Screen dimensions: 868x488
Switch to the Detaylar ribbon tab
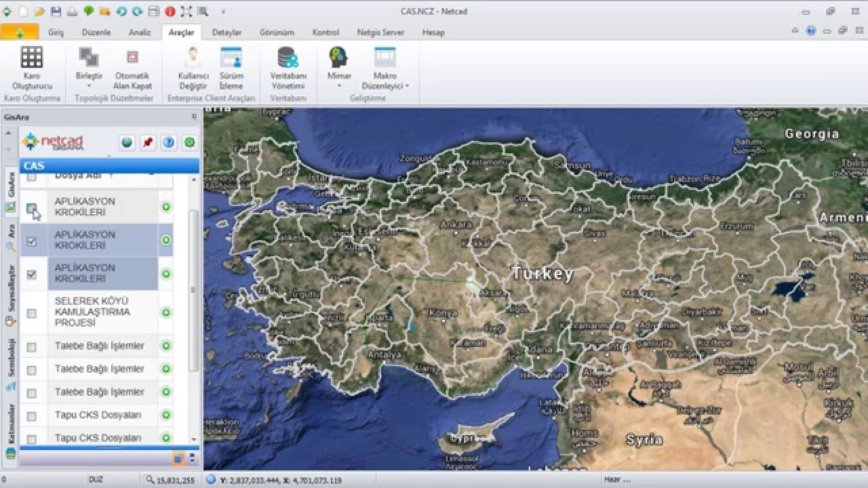(x=226, y=33)
